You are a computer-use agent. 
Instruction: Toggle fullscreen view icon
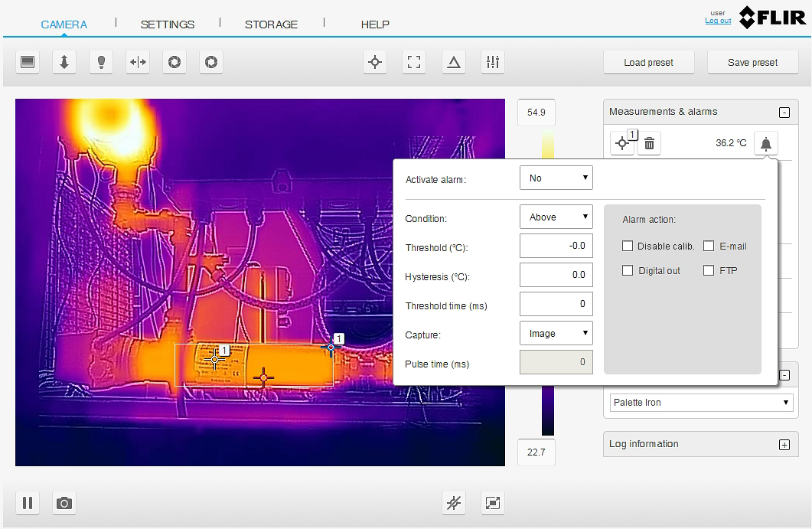pyautogui.click(x=493, y=503)
